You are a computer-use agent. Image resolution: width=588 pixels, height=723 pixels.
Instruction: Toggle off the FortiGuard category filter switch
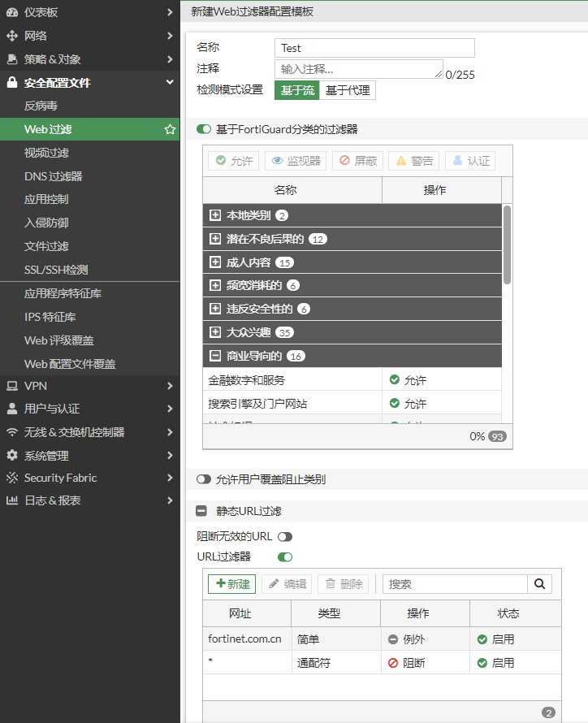coord(204,129)
